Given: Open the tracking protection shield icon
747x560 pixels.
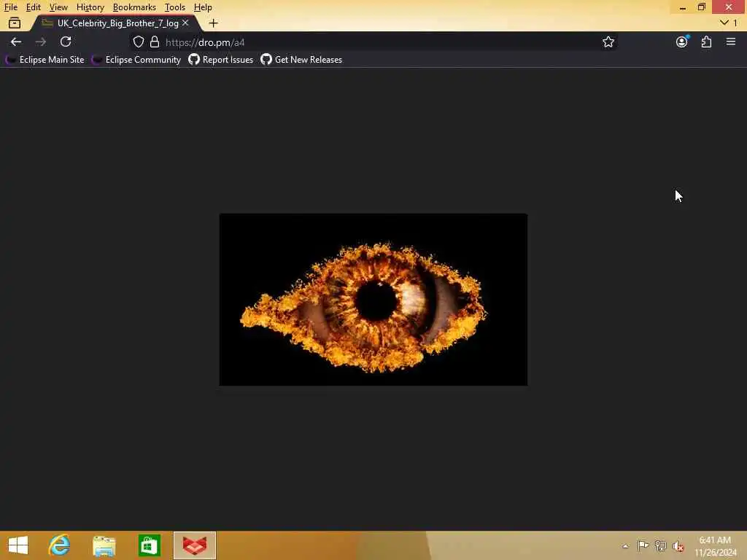Looking at the screenshot, I should pos(138,42).
